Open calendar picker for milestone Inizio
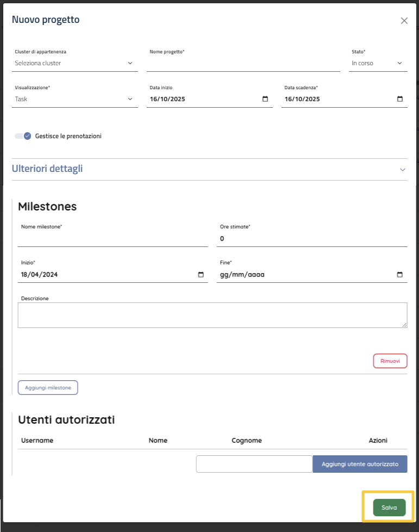The image size is (419, 532). 201,275
